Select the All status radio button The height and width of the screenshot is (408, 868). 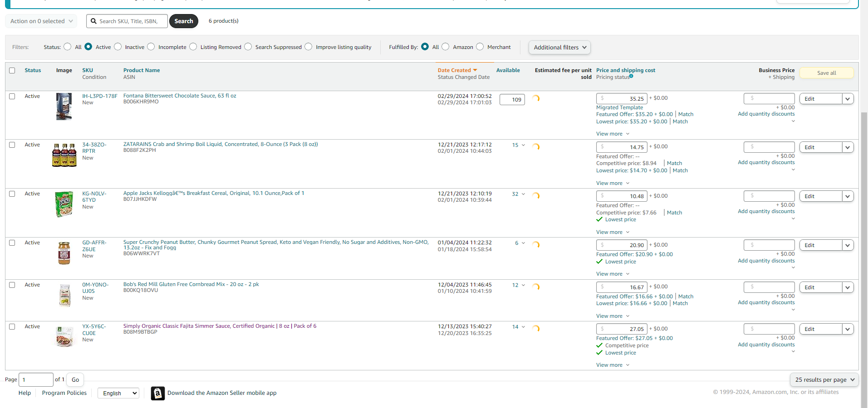coord(68,47)
